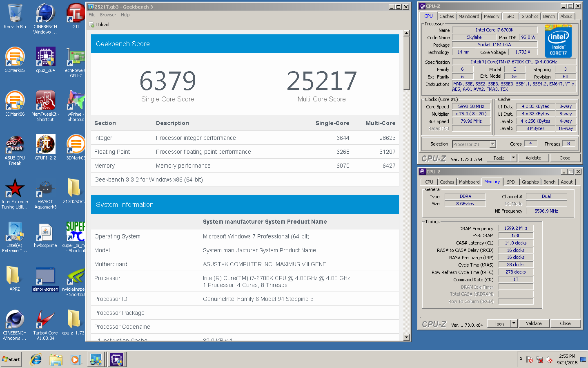Open nvidiaInspector shortcut
Image resolution: width=588 pixels, height=368 pixels.
coord(74,281)
